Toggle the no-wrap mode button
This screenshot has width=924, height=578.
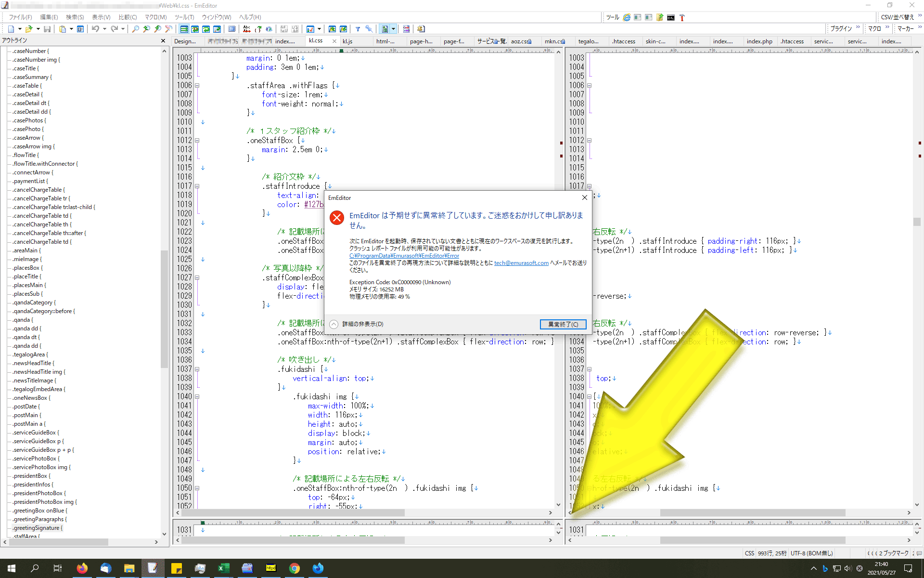(x=184, y=29)
